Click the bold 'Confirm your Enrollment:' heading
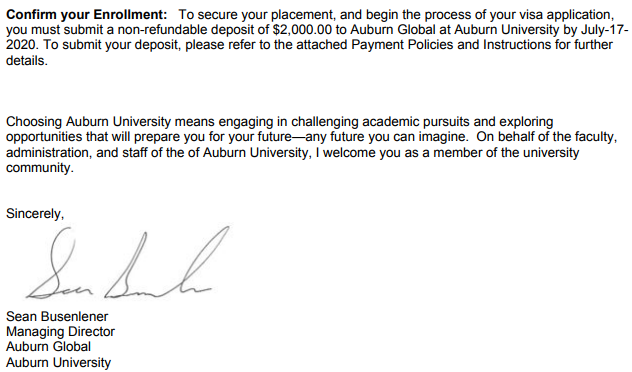This screenshot has width=632, height=372. [x=86, y=15]
